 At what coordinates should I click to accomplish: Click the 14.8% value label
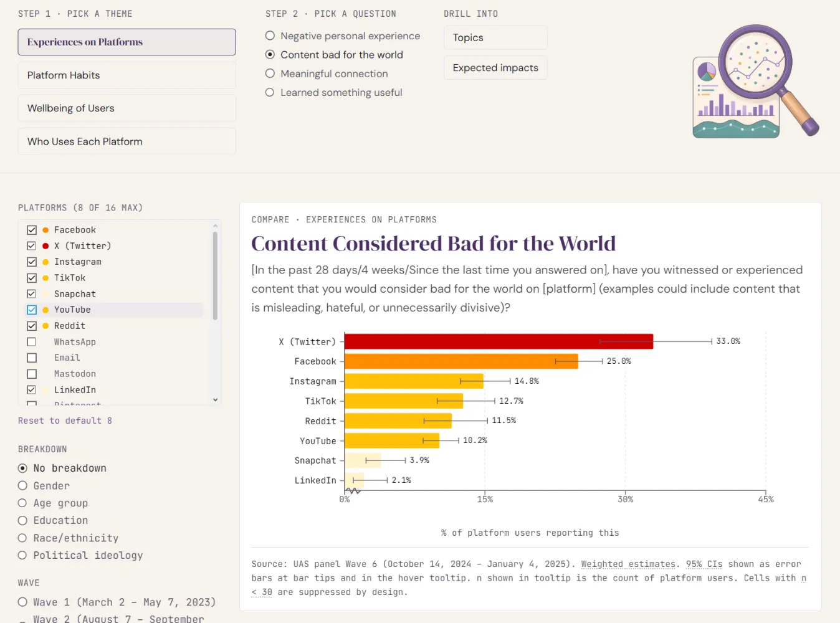(527, 381)
